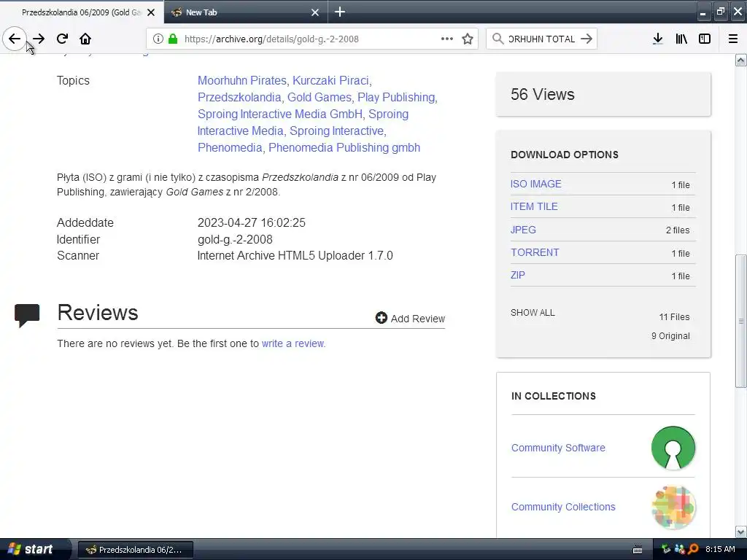Click the 56 Views text
The image size is (747, 560).
(x=543, y=94)
